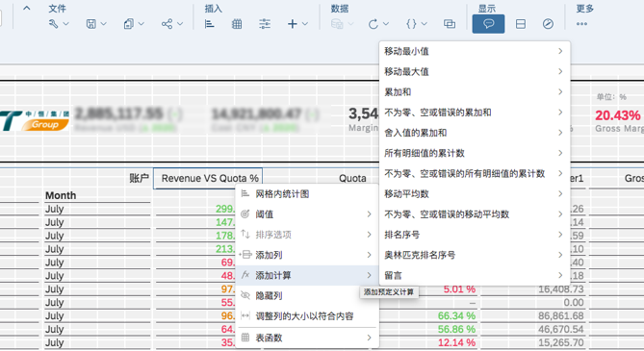Choose 移动最小值 calculation
644x351 pixels.
click(x=475, y=51)
